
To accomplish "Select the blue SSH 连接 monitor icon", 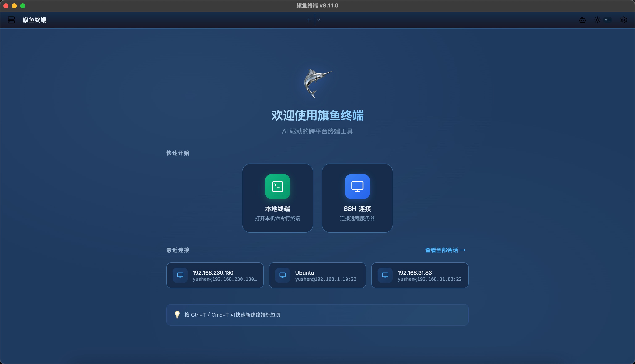I will click(x=357, y=186).
